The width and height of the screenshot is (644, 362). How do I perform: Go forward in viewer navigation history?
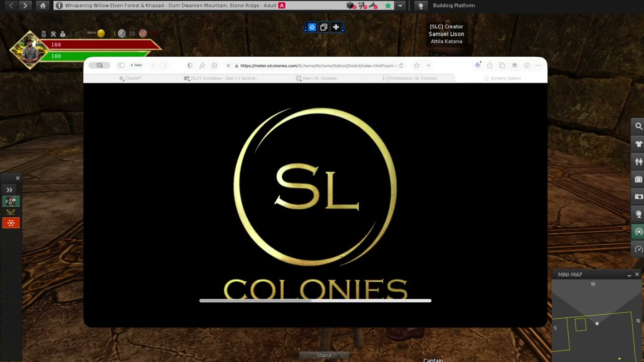tap(25, 6)
